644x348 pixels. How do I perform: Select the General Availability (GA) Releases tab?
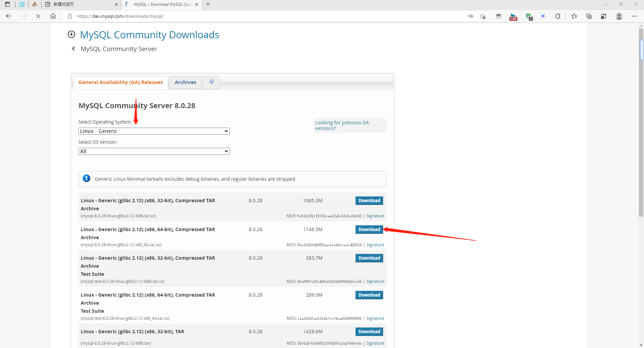[x=121, y=82]
